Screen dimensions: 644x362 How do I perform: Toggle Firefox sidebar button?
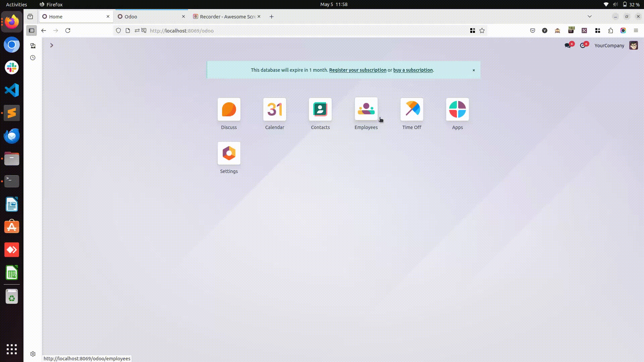coord(32,31)
